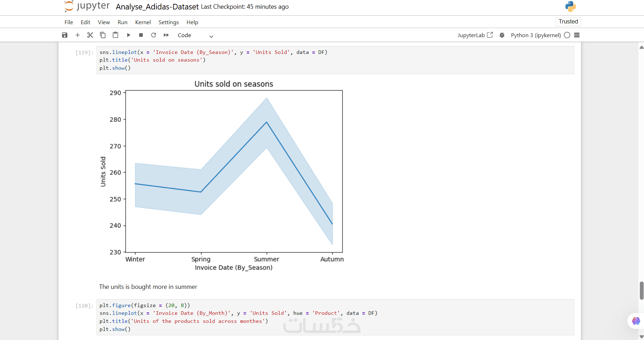
Task: Insert a new cell with the plus icon
Action: 78,35
